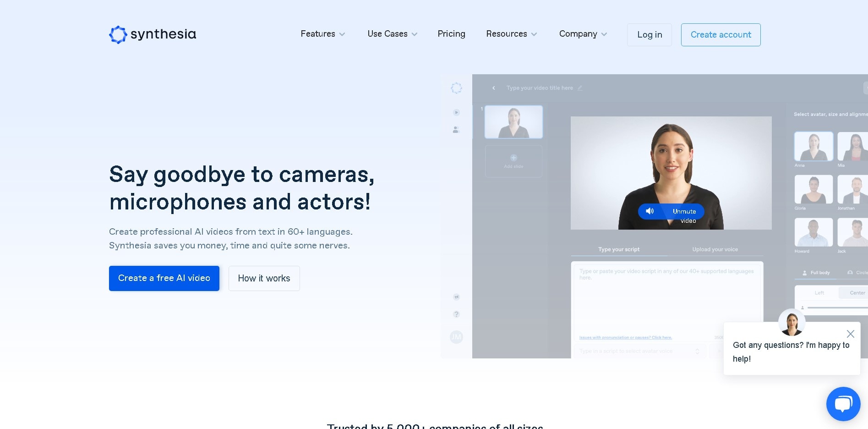This screenshot has width=868, height=429.
Task: Open the Pricing page
Action: pyautogui.click(x=451, y=34)
